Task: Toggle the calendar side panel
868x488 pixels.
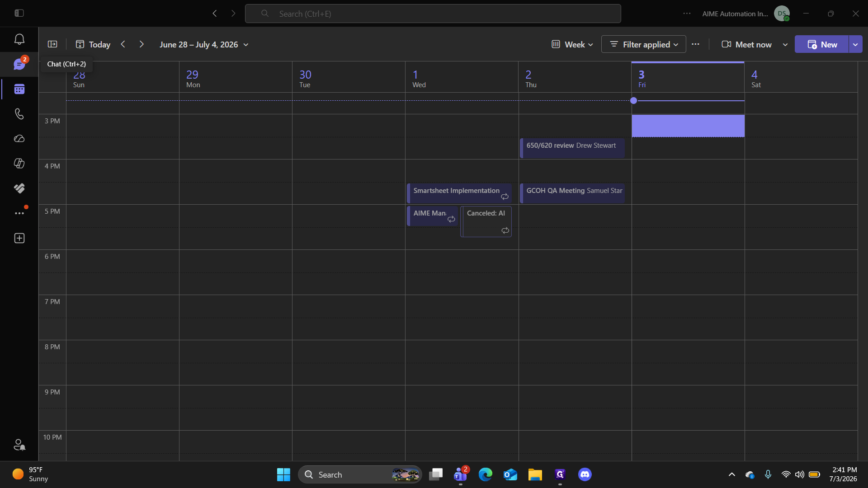Action: (52, 44)
